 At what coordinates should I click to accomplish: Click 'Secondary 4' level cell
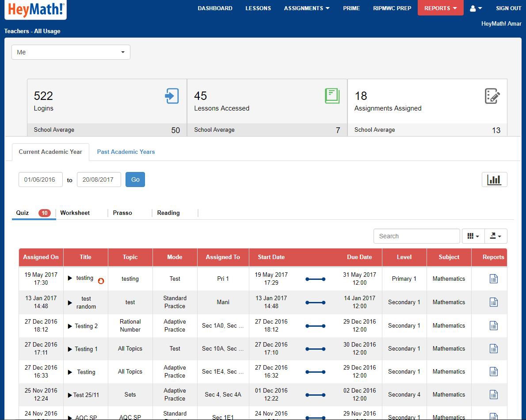404,395
